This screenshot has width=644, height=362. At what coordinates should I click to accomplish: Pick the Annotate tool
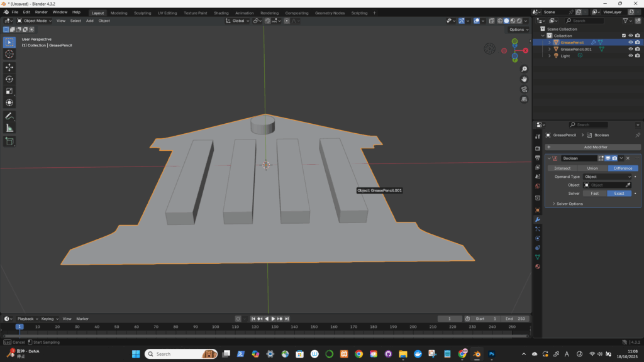tap(9, 116)
